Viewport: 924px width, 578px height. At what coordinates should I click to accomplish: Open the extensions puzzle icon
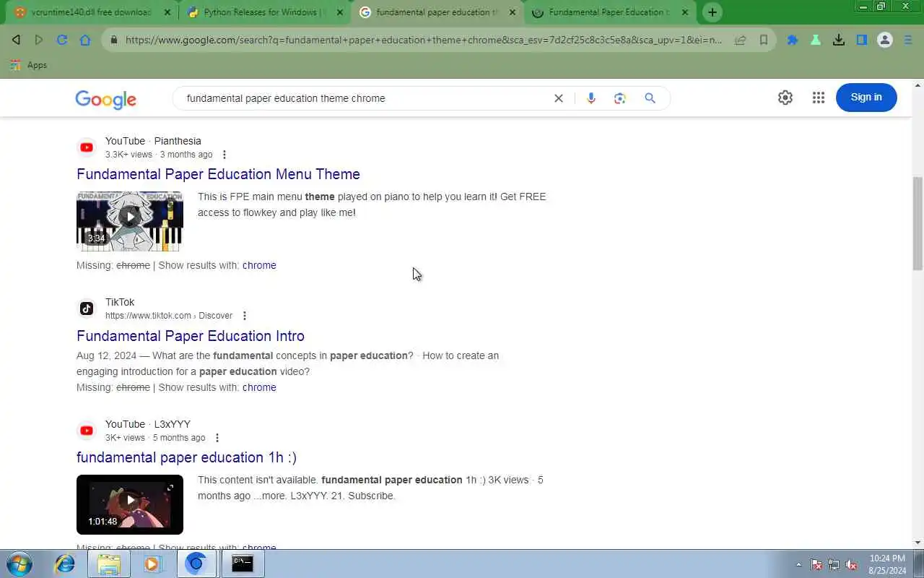click(x=793, y=40)
